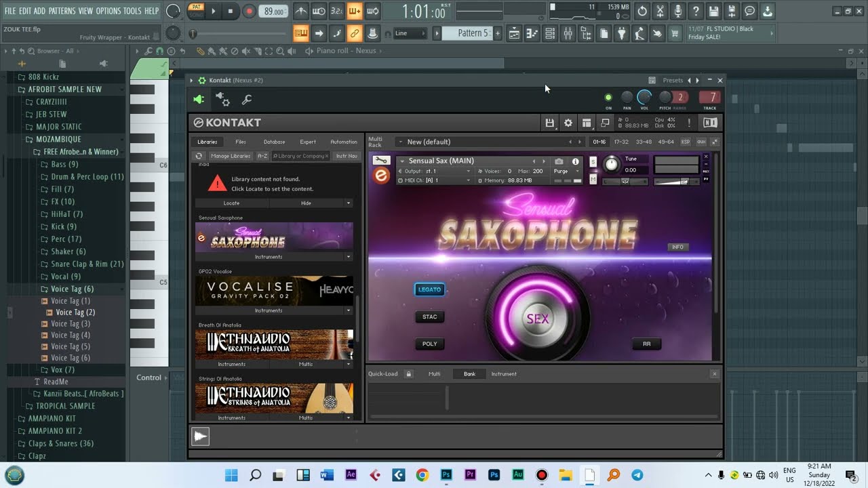Click the FL Studio record button
This screenshot has height=488, width=868.
pyautogui.click(x=249, y=11)
